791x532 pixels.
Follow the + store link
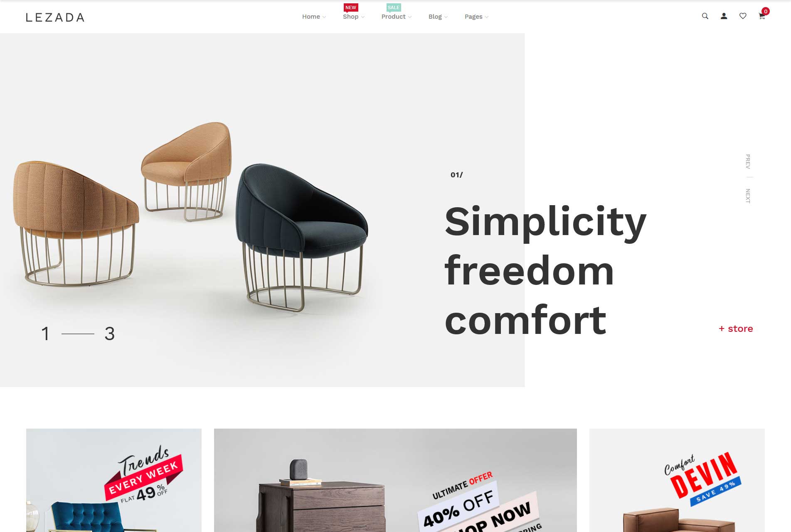point(736,329)
